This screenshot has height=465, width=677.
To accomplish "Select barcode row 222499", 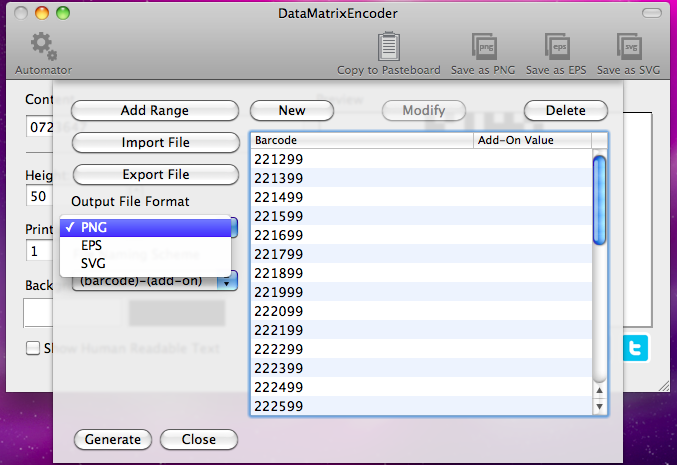I will click(x=421, y=387).
